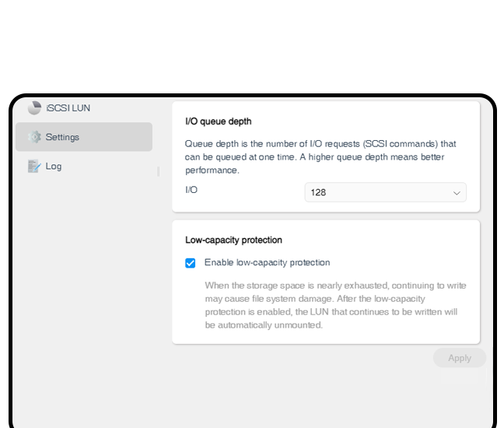
Task: Click the Settings gear icon in sidebar
Action: pos(34,137)
